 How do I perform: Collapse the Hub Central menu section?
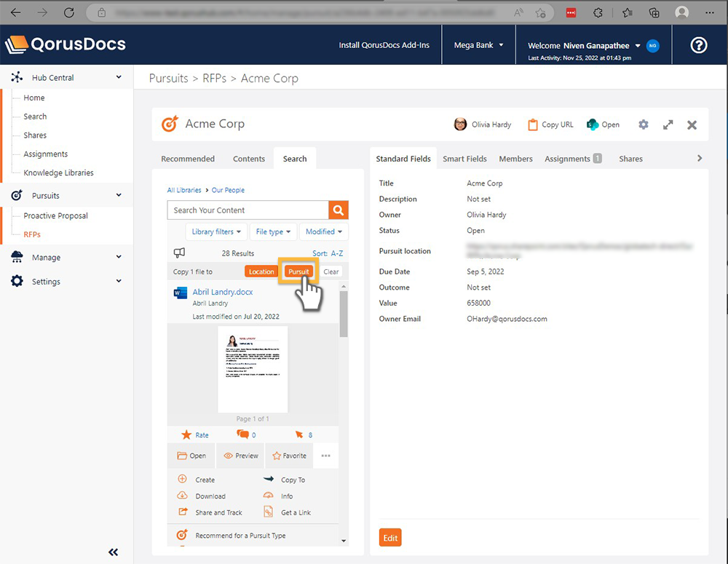[x=119, y=77]
